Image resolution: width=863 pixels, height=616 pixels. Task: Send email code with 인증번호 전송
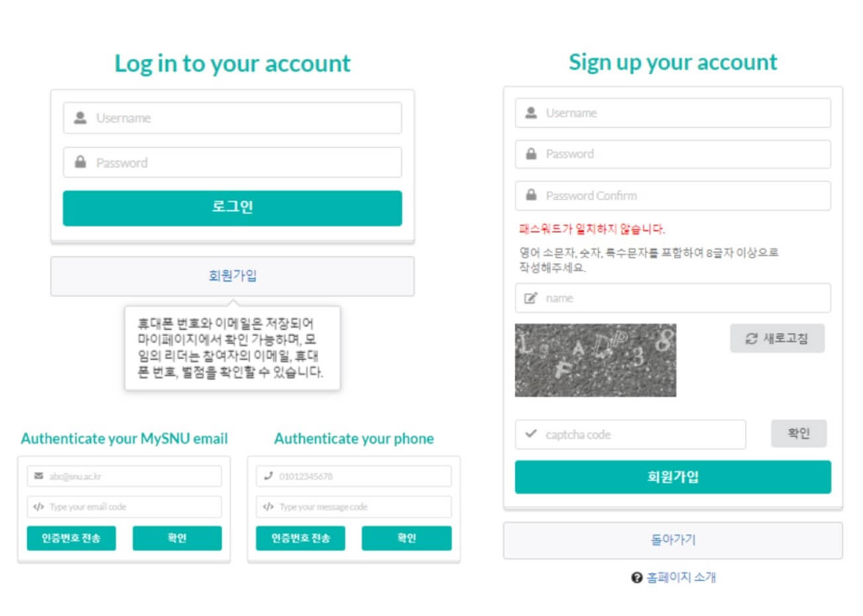pos(71,538)
